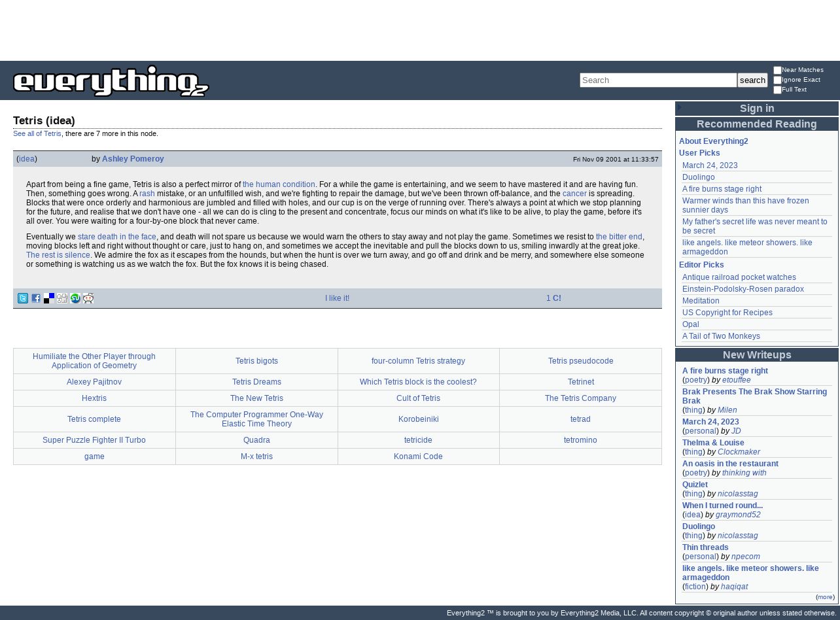840x620 pixels.
Task: Focus the Search input field
Action: [x=658, y=80]
